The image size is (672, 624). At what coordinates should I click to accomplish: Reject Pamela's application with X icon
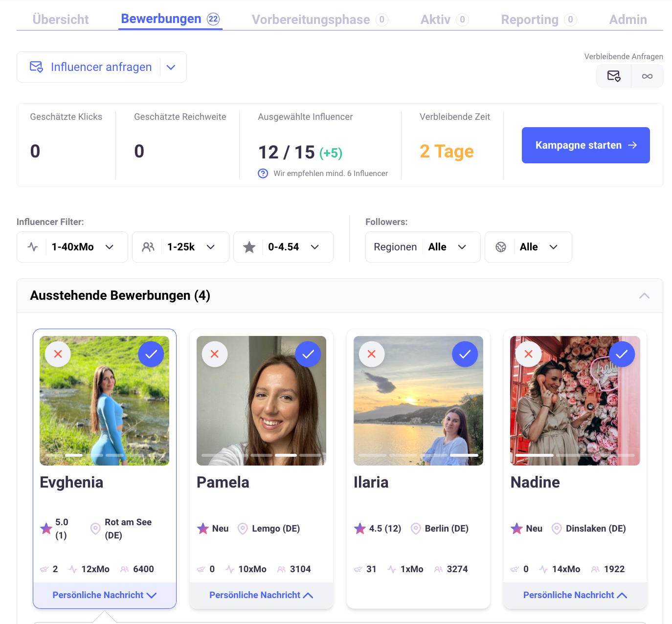click(215, 354)
